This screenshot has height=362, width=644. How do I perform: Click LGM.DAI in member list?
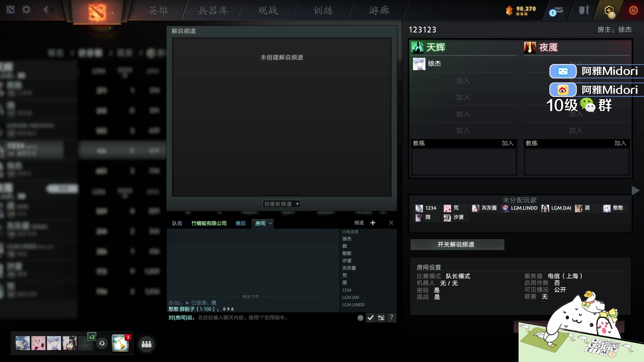coord(351,298)
